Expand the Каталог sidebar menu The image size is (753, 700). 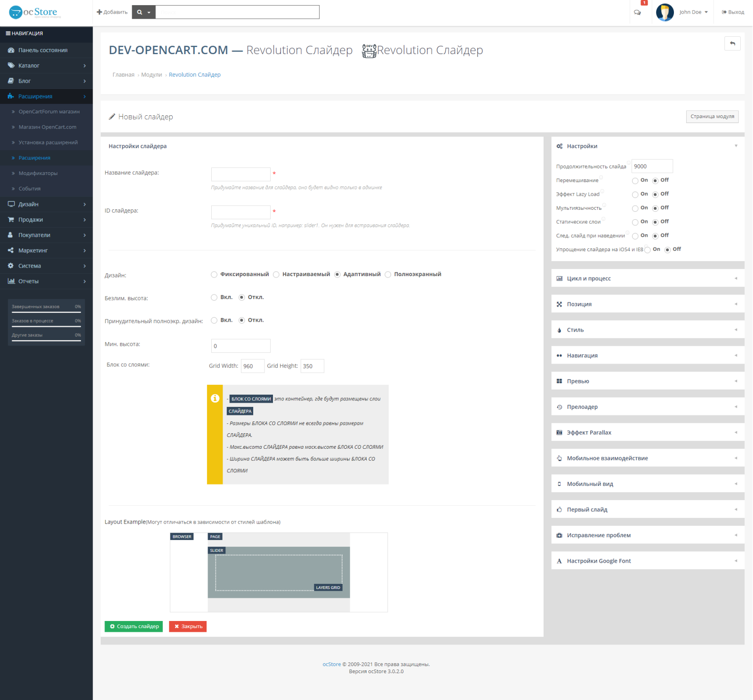tap(46, 65)
